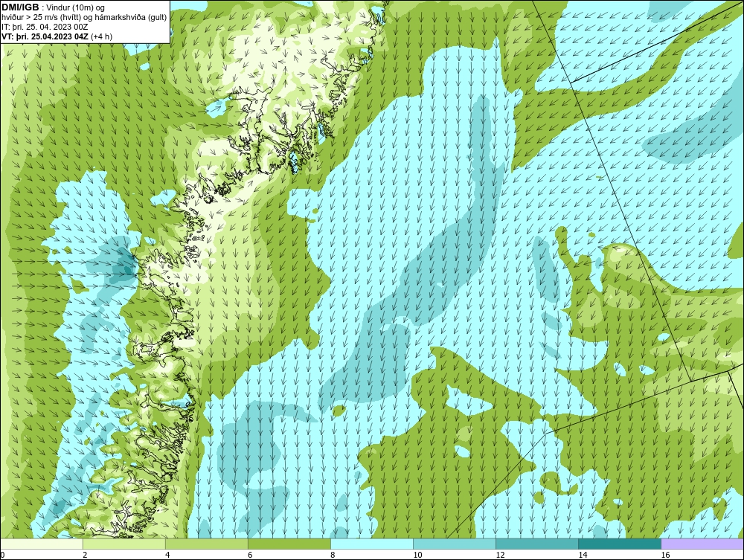Viewport: 744px width, 560px height.
Task: Click the purple legend swatch above 16 m/s
Action: 702,544
